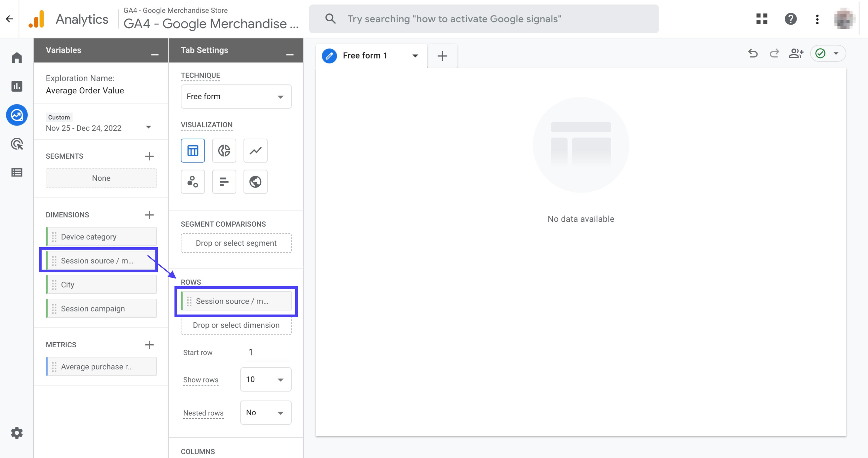Screen dimensions: 868x458
Task: Click the search magnifier icon
Action: pos(331,19)
